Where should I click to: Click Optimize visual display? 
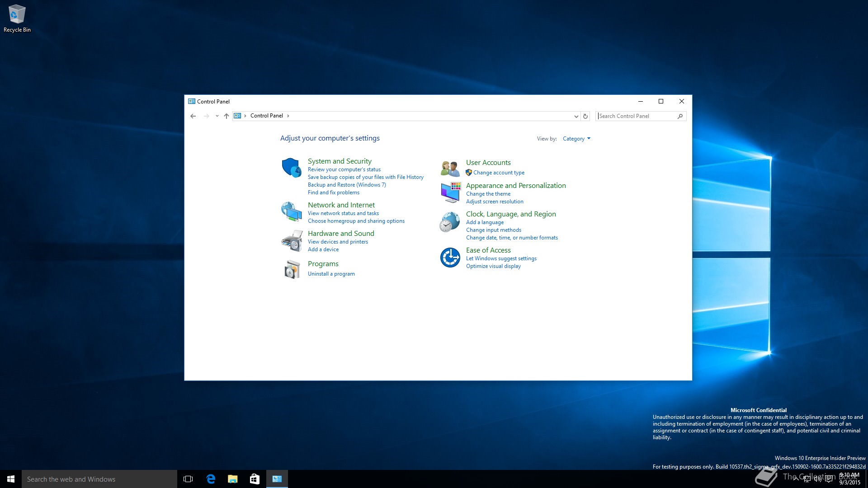pyautogui.click(x=493, y=266)
